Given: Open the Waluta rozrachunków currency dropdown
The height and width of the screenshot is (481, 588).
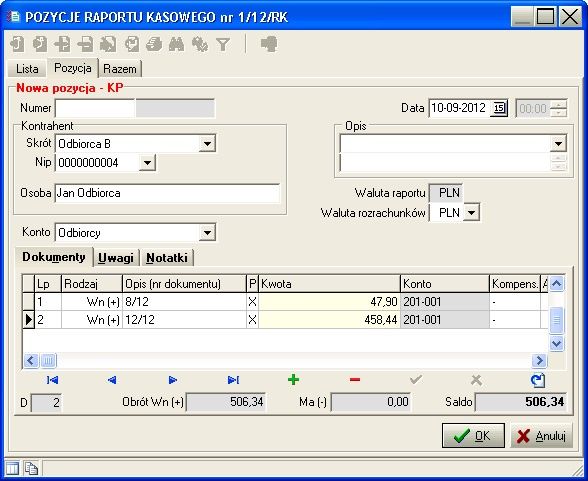Looking at the screenshot, I should point(472,213).
